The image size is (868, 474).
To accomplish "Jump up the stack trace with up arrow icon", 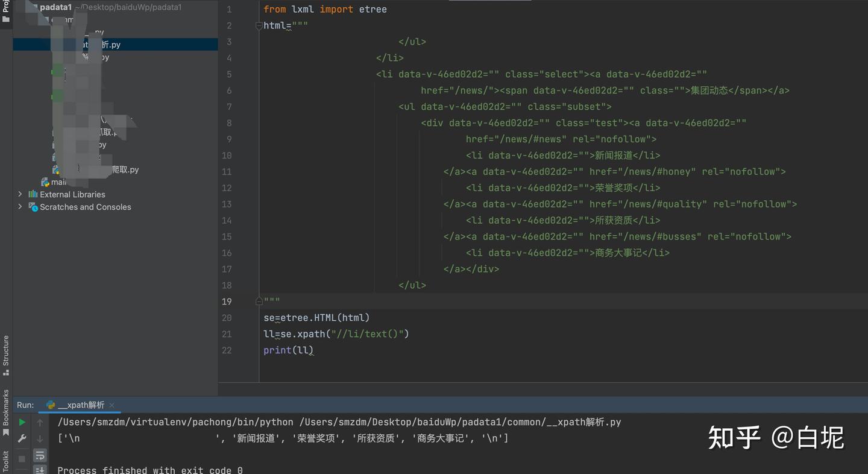I will [x=40, y=422].
